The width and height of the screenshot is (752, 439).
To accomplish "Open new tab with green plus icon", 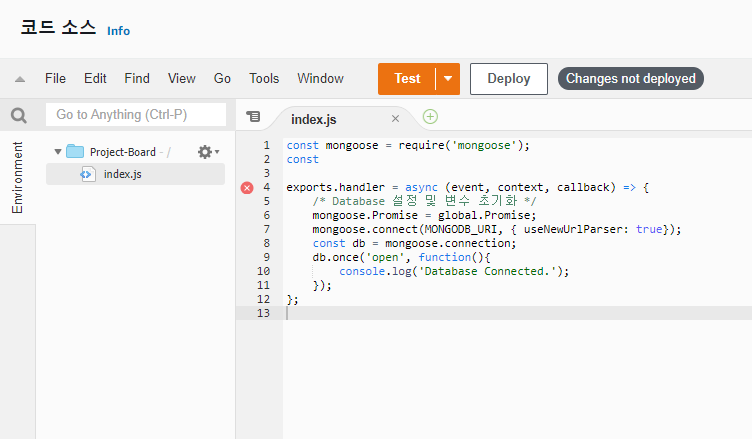I will (x=430, y=117).
